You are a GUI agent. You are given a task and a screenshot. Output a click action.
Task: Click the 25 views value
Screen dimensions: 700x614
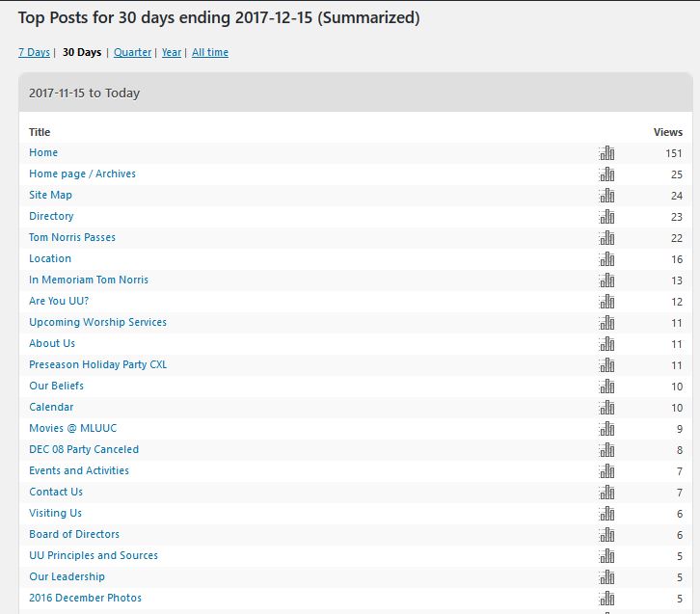point(677,174)
